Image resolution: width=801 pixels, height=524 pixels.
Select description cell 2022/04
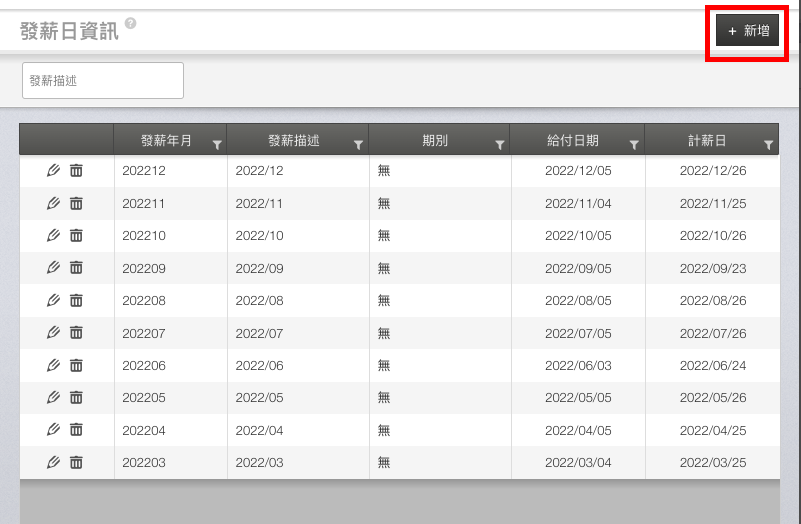point(260,430)
